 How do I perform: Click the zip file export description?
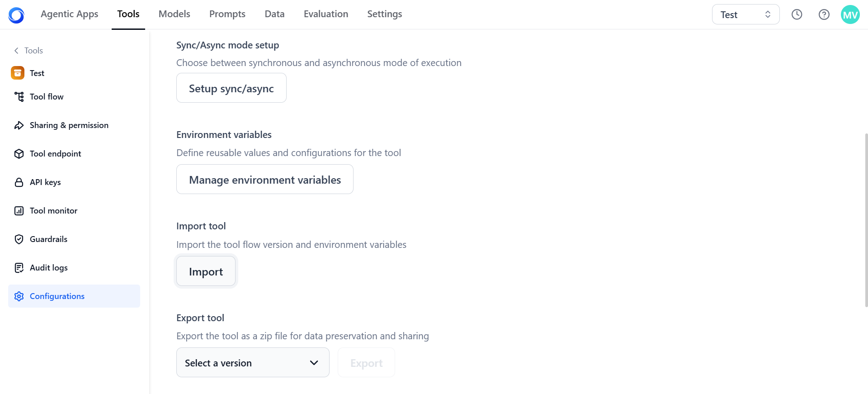(302, 336)
